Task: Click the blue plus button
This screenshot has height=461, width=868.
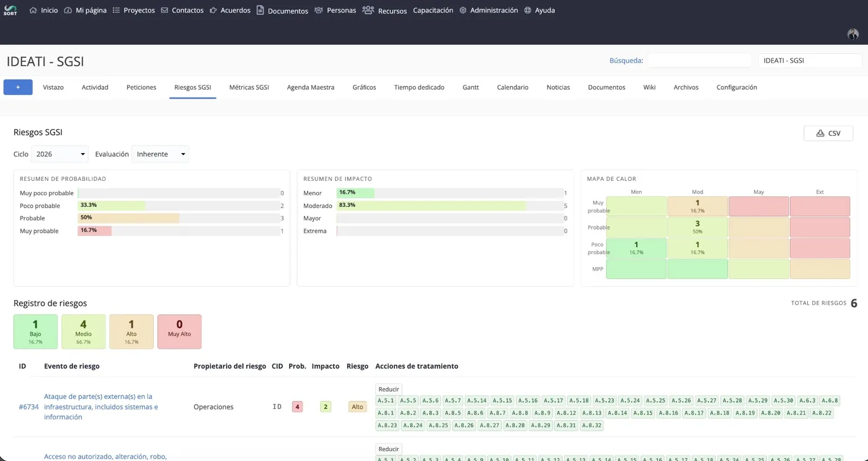Action: [18, 87]
